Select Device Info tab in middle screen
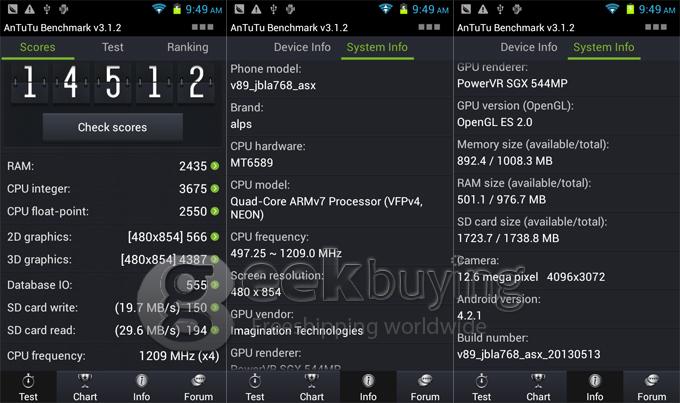 [302, 47]
